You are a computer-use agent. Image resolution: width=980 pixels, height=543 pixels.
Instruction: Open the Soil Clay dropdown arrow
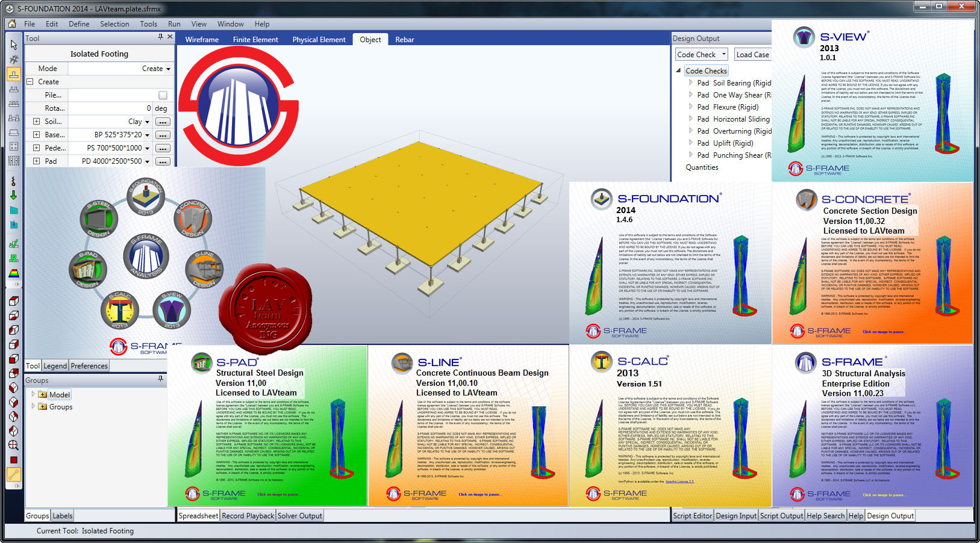click(147, 122)
